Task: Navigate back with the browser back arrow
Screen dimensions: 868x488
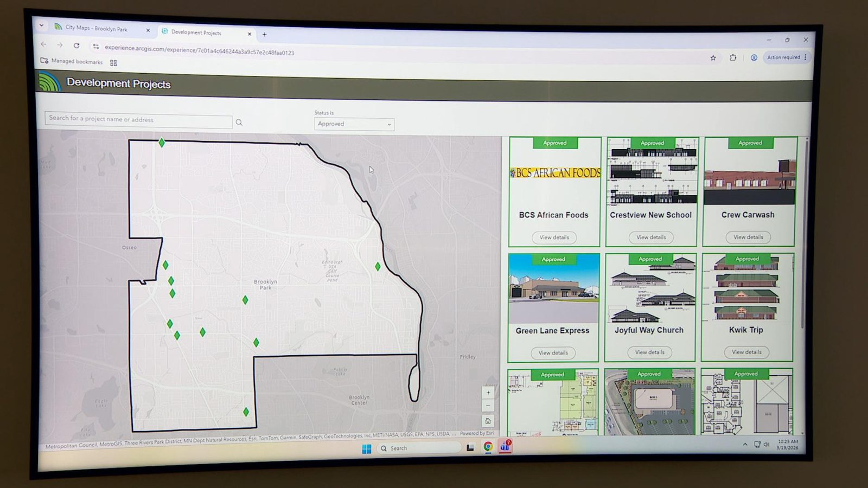Action: [x=43, y=46]
